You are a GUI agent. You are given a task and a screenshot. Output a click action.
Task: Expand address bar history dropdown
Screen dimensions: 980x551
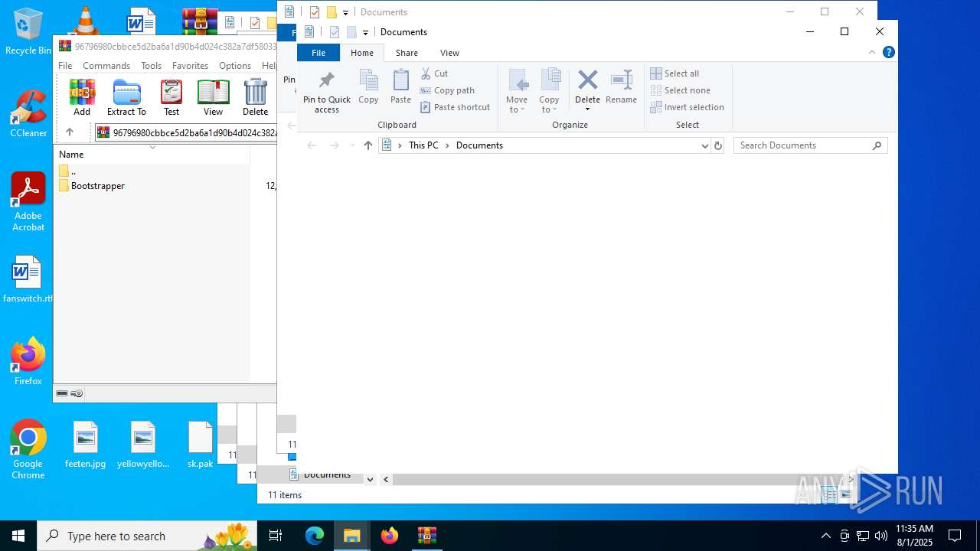[x=705, y=145]
